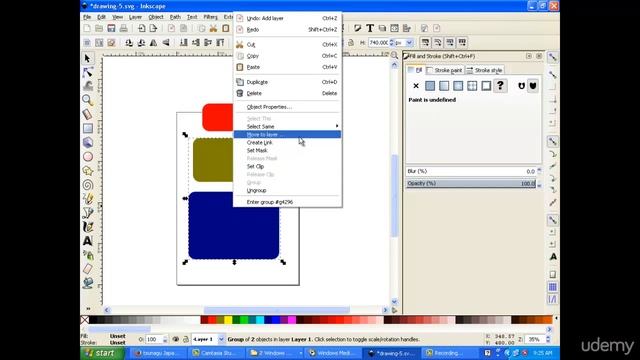Screen dimensions: 640x360
Task: Click the H height input field
Action: click(378, 42)
